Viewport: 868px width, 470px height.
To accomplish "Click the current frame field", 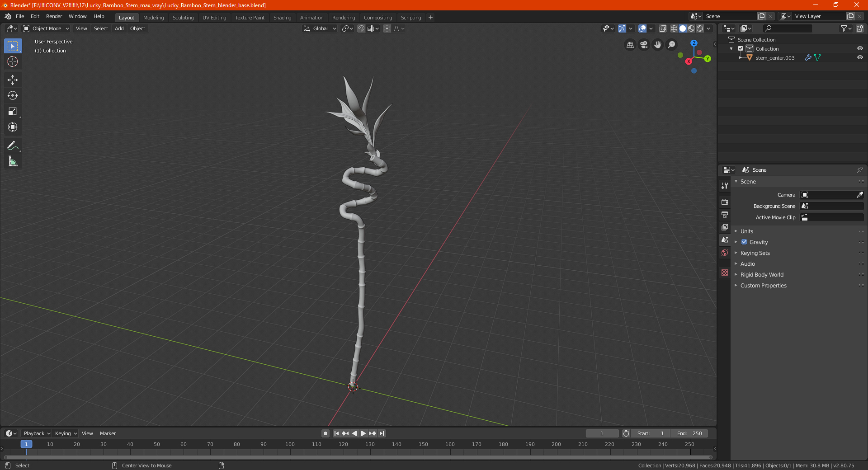I will [x=602, y=433].
